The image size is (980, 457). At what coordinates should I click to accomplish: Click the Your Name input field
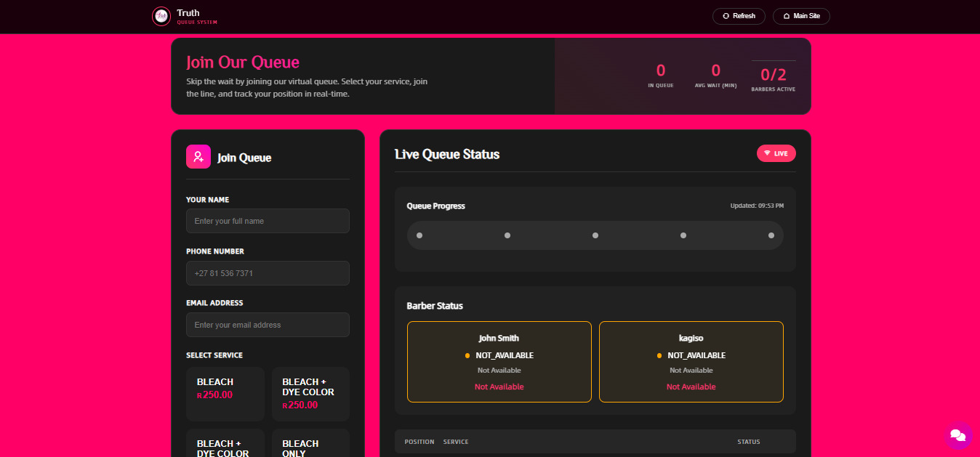tap(268, 221)
